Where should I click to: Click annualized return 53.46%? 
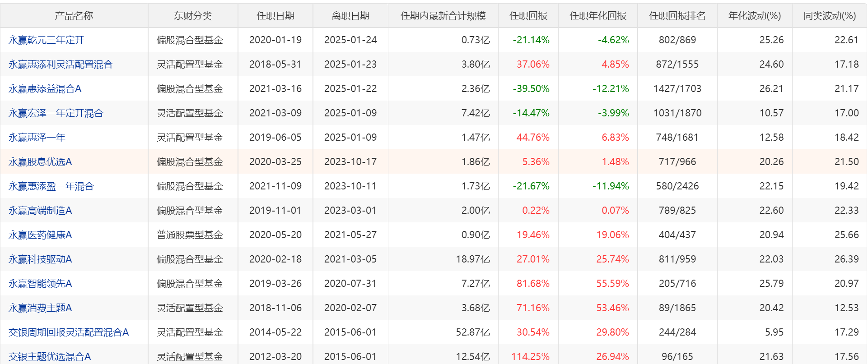tap(612, 308)
